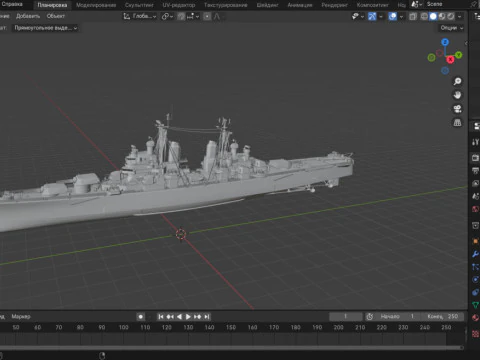
Task: Open the Опции dropdown
Action: click(451, 28)
